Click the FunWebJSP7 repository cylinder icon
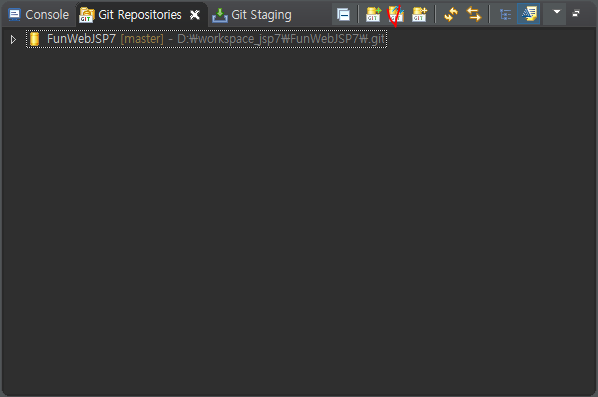This screenshot has width=598, height=397. point(35,39)
